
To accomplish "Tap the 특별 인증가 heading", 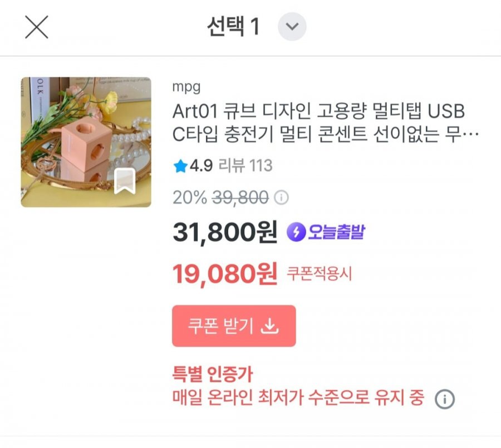I will click(x=213, y=375).
